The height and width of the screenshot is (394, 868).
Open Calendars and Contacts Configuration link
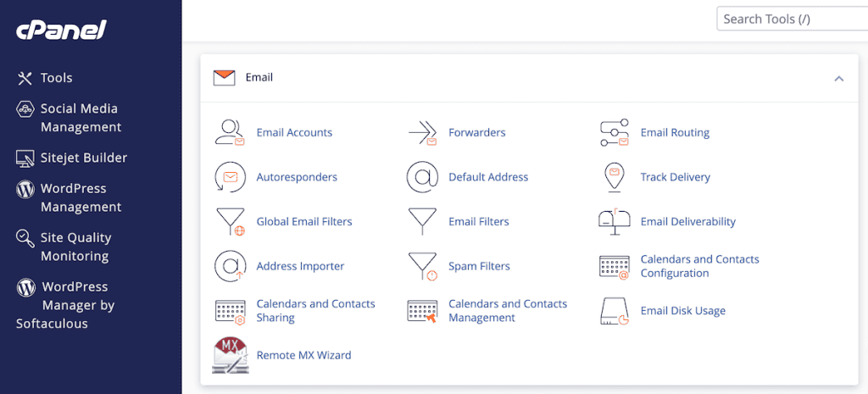699,266
